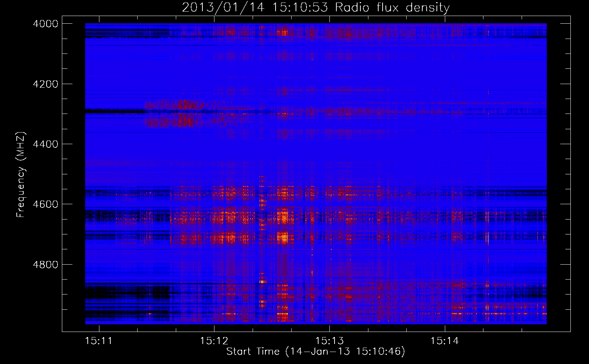Select the y-axis tick label 4400
Screen dimensions: 589x364
(x=46, y=144)
